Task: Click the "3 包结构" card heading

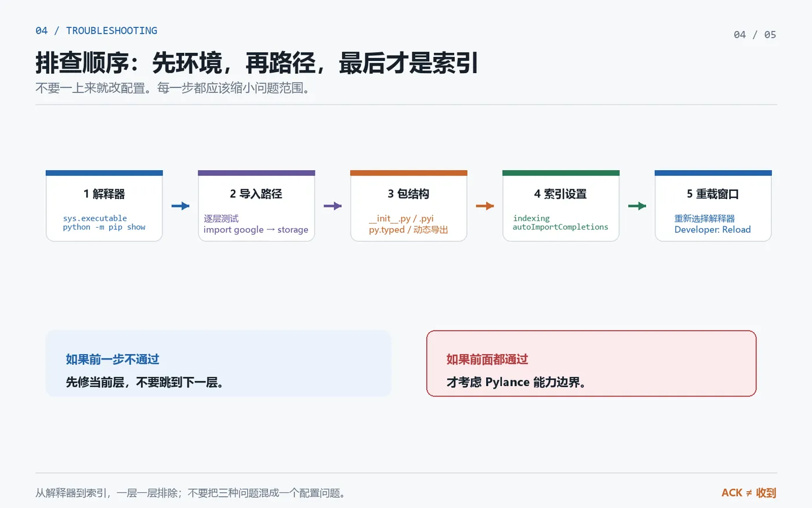Action: (408, 194)
